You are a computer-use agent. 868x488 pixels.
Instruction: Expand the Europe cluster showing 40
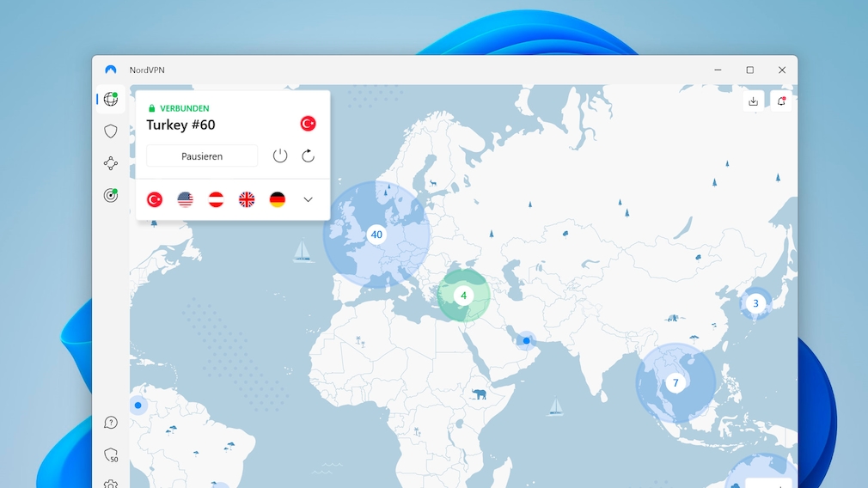coord(376,235)
